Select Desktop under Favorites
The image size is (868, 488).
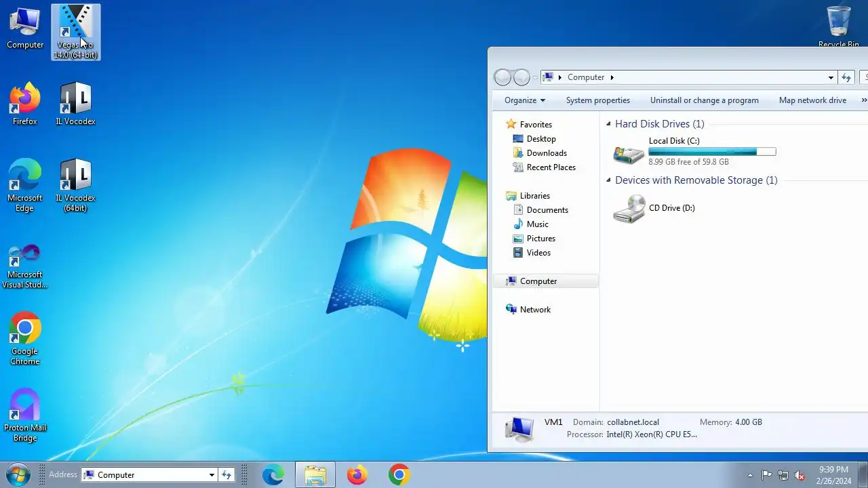click(541, 139)
